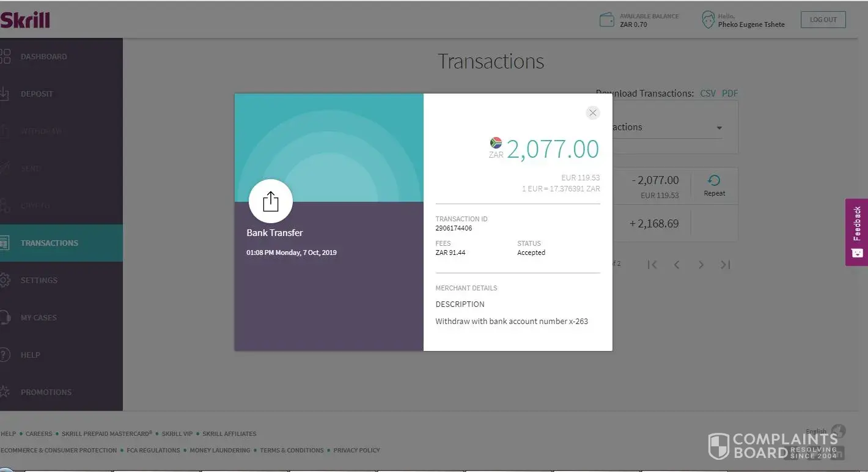Click the Bank Transfer title
868x472 pixels.
274,233
